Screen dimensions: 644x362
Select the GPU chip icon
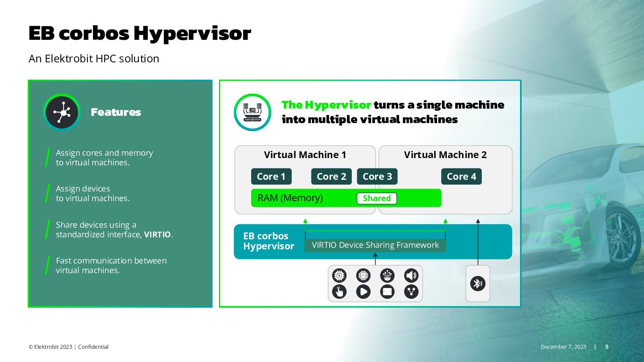(x=363, y=276)
